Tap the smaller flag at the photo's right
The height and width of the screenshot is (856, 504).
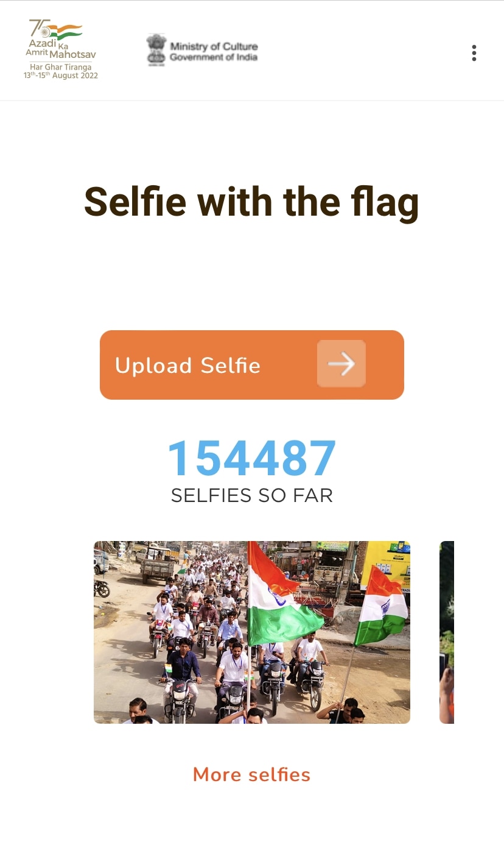(380, 606)
